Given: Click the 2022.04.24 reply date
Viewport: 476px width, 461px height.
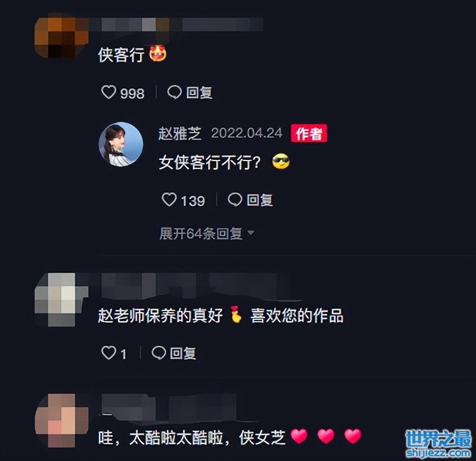Looking at the screenshot, I should tap(246, 133).
